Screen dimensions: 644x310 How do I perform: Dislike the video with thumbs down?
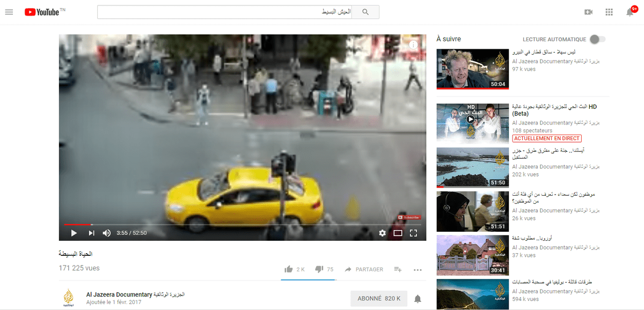(319, 269)
